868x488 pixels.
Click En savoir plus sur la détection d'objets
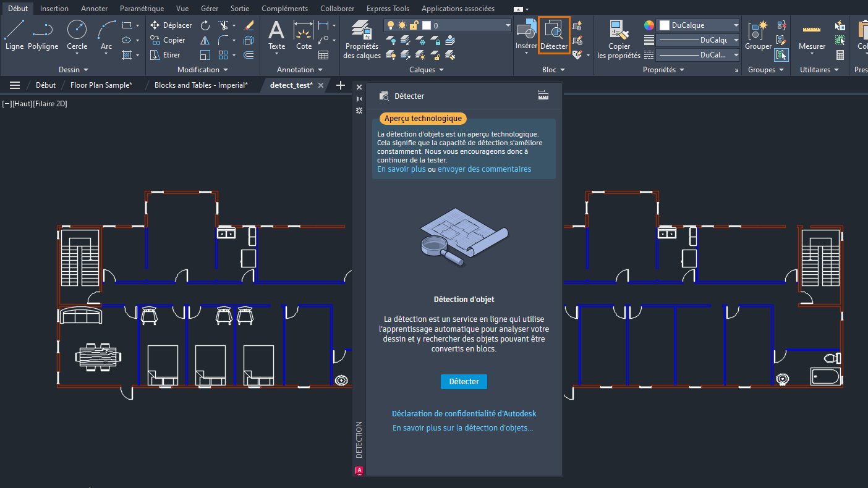462,428
